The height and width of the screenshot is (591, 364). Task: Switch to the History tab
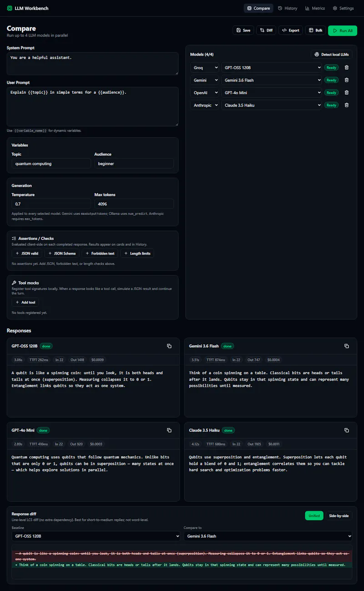pyautogui.click(x=288, y=8)
